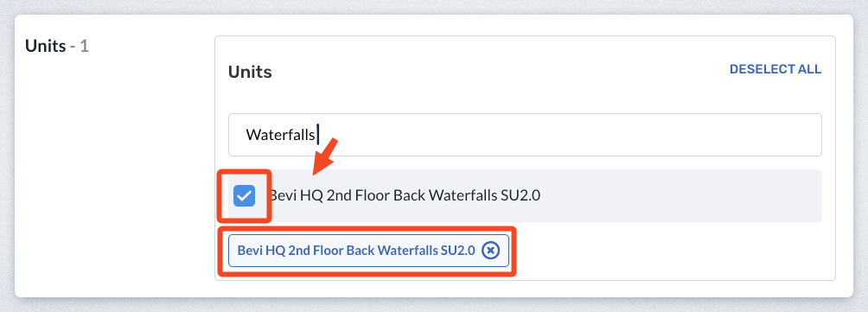868x312 pixels.
Task: Click DESELECT ALL link
Action: (x=775, y=69)
